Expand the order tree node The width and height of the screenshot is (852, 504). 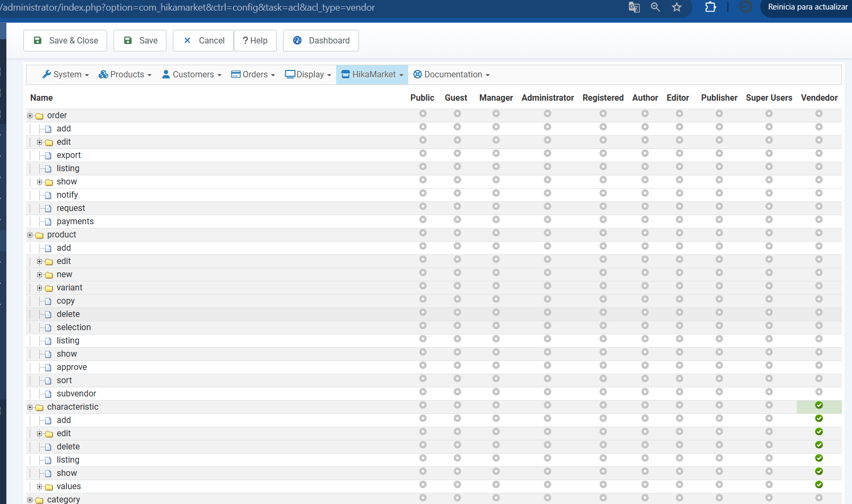click(x=30, y=116)
